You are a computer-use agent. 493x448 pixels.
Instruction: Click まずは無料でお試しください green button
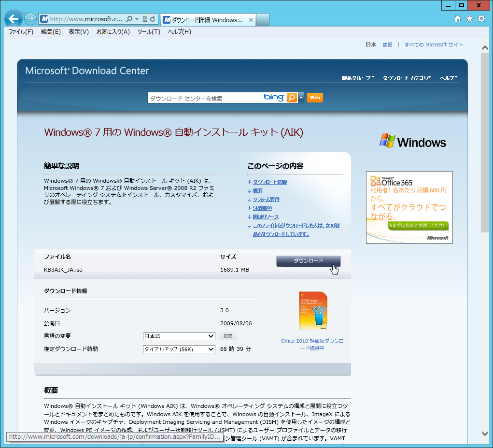[418, 226]
